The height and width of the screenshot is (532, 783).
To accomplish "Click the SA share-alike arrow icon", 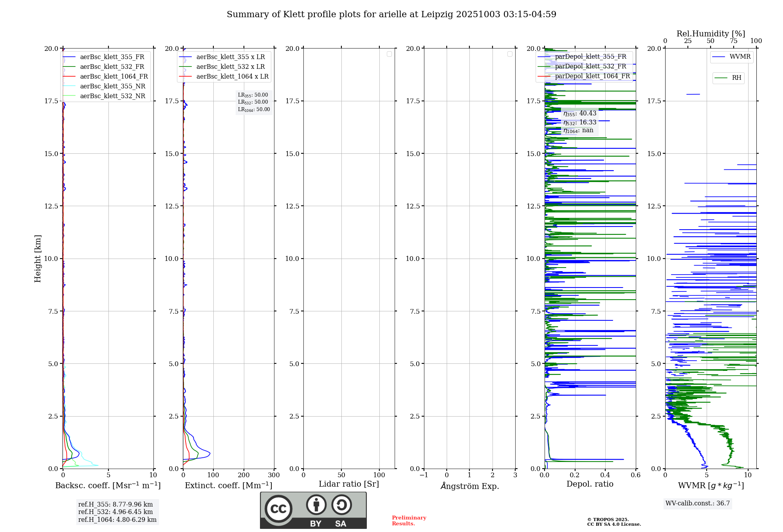I will (341, 505).
